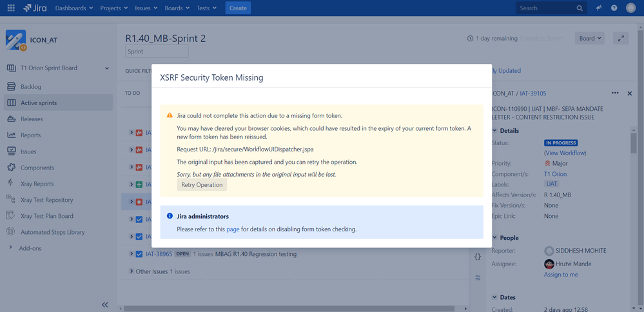Click the UAT label
The width and height of the screenshot is (644, 312).
coord(552,184)
